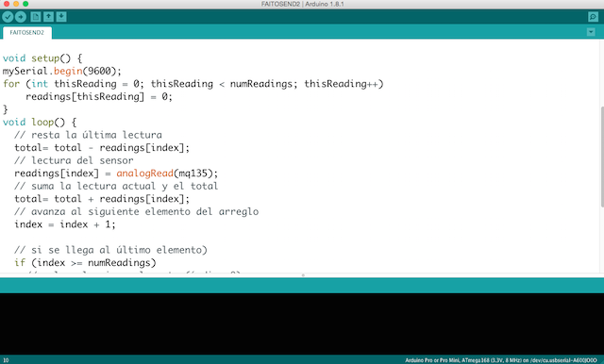
Task: Click the window title FAITOSEND2 | Arduino 1.8.1
Action: click(302, 4)
